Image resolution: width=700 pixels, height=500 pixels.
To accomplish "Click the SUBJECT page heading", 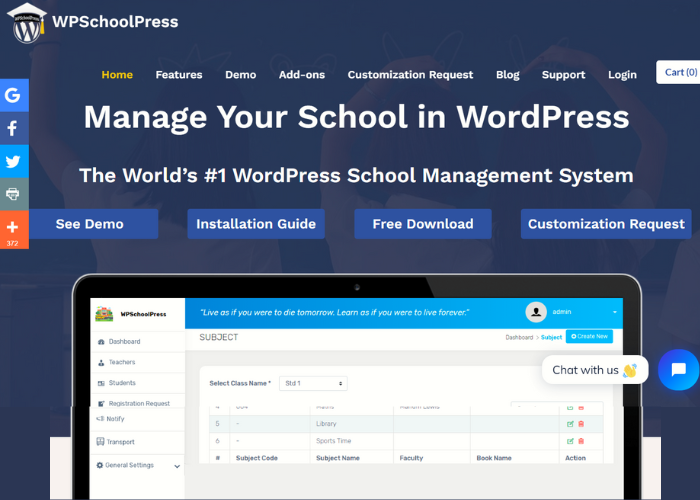I will (x=219, y=337).
